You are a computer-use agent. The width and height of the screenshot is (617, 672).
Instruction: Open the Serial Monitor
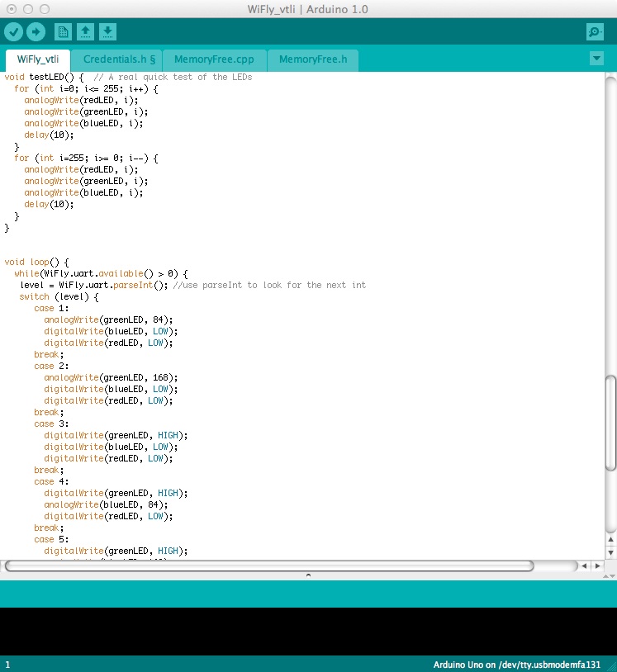point(595,31)
